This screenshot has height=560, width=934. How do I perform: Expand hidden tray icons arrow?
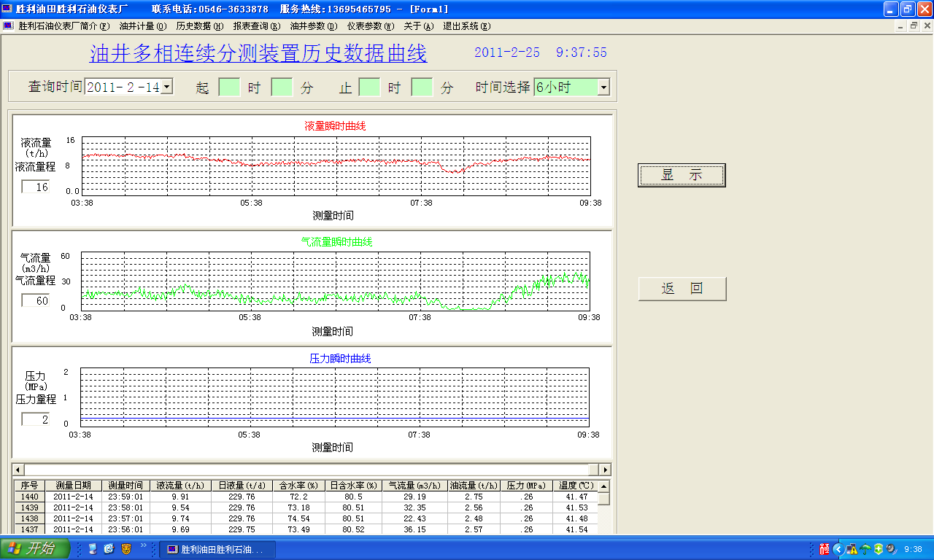838,550
